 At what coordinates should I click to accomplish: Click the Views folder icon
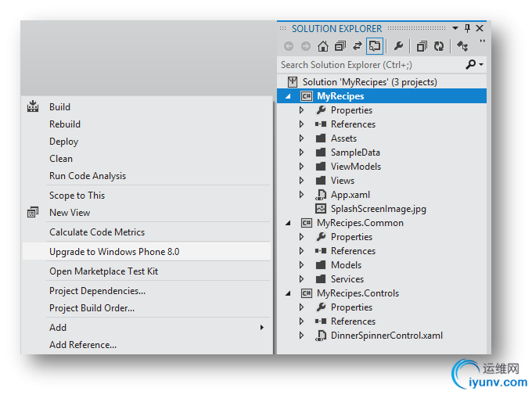tap(321, 181)
